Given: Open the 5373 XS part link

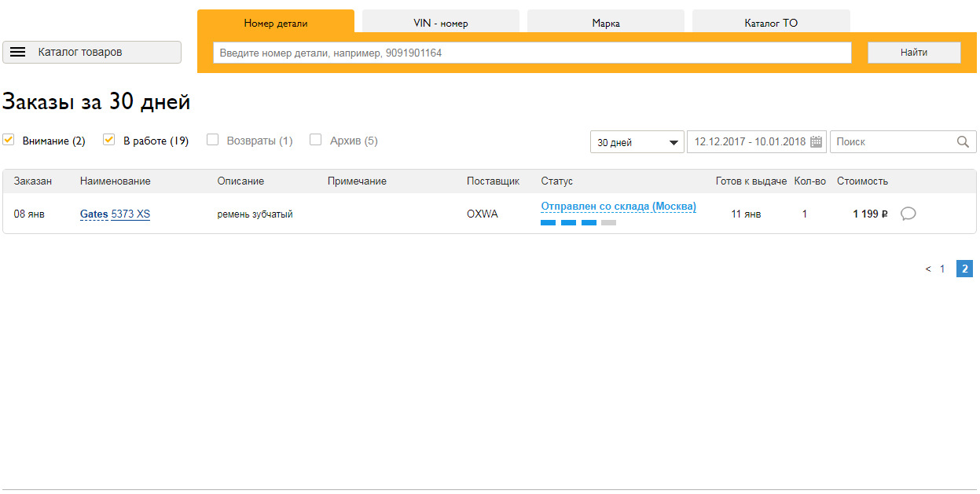Looking at the screenshot, I should (x=130, y=214).
